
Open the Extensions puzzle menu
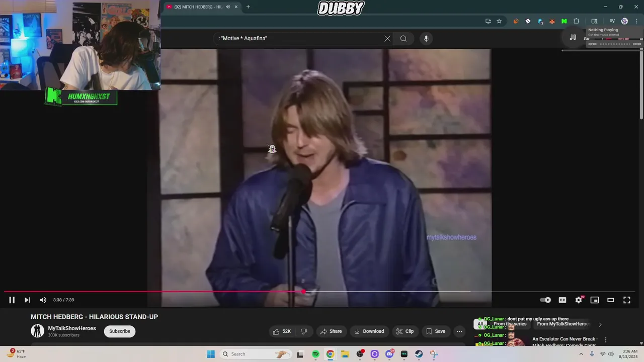coord(577,21)
